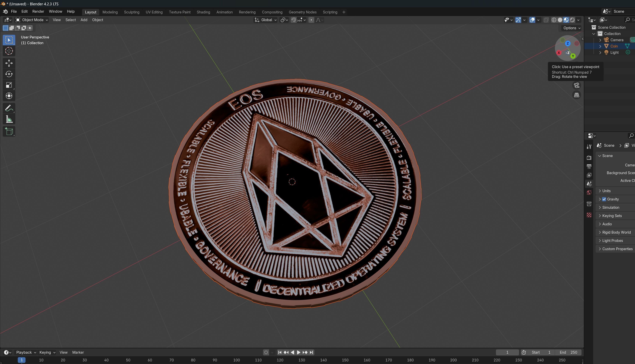
Task: Toggle X-ray mode
Action: click(x=546, y=20)
